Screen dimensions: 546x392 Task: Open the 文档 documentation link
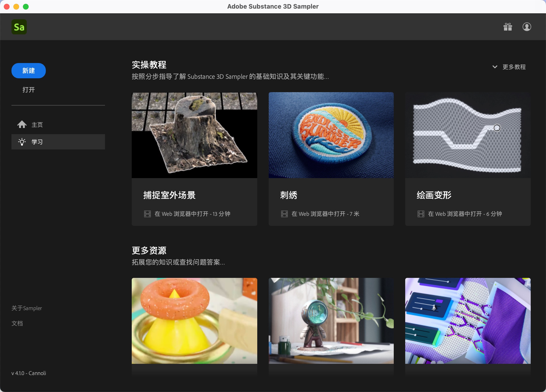pos(17,323)
